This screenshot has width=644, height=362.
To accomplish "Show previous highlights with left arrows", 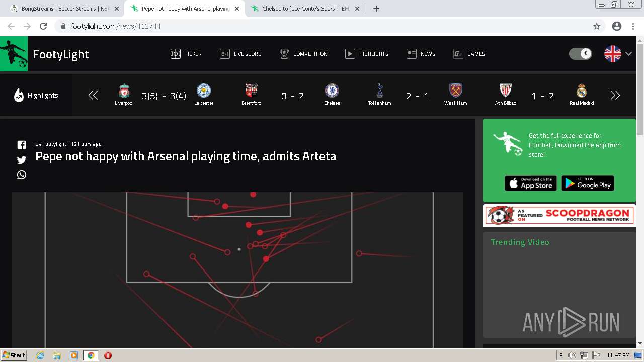I will (x=93, y=95).
